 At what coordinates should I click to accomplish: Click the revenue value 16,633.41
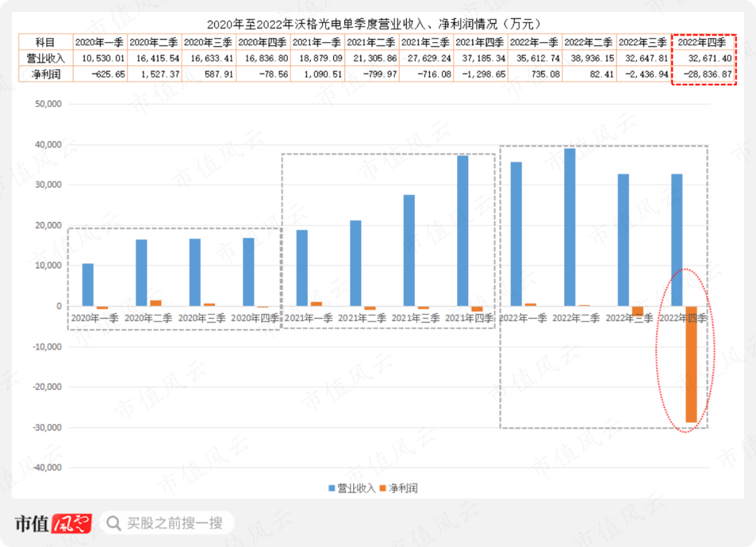click(x=212, y=58)
